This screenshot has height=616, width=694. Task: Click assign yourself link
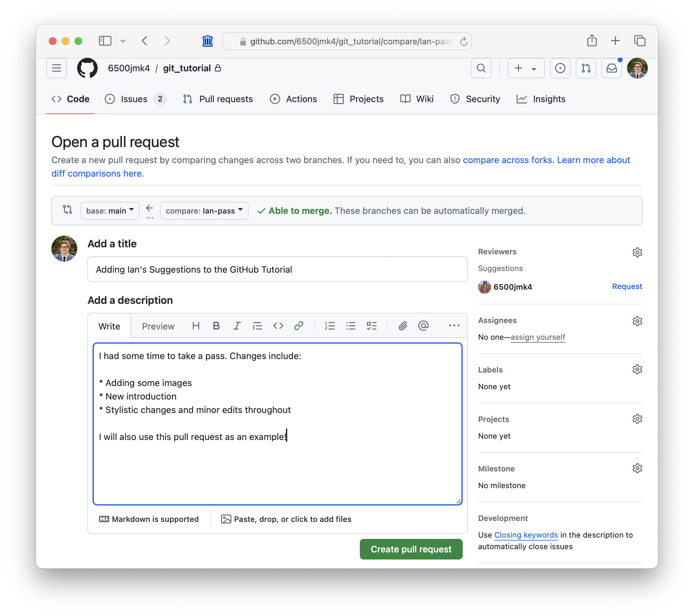pyautogui.click(x=538, y=337)
